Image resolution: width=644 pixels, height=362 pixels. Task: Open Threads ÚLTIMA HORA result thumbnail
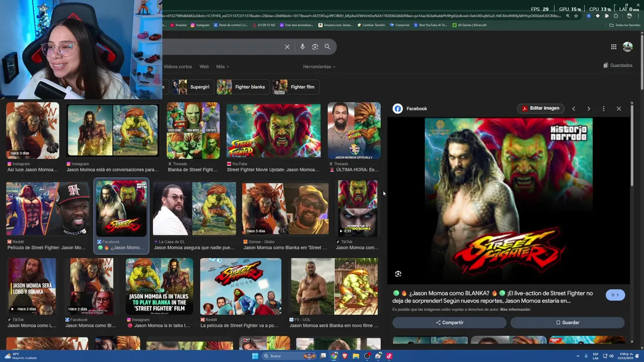pos(354,131)
